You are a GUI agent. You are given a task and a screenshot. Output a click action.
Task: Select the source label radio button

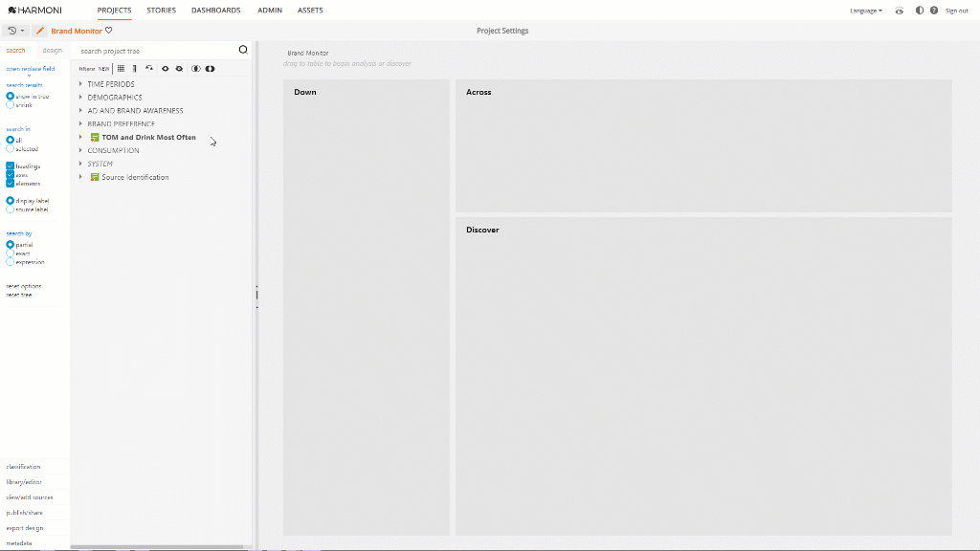point(10,209)
